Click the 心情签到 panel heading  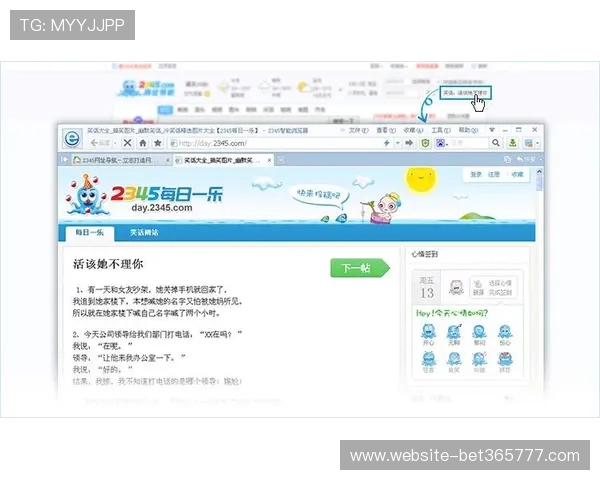[424, 254]
